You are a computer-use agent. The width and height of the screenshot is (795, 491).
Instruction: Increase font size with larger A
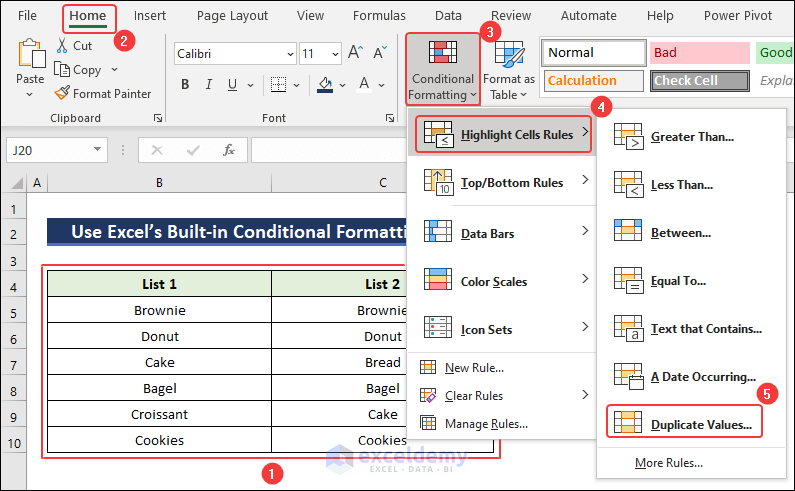click(x=355, y=52)
